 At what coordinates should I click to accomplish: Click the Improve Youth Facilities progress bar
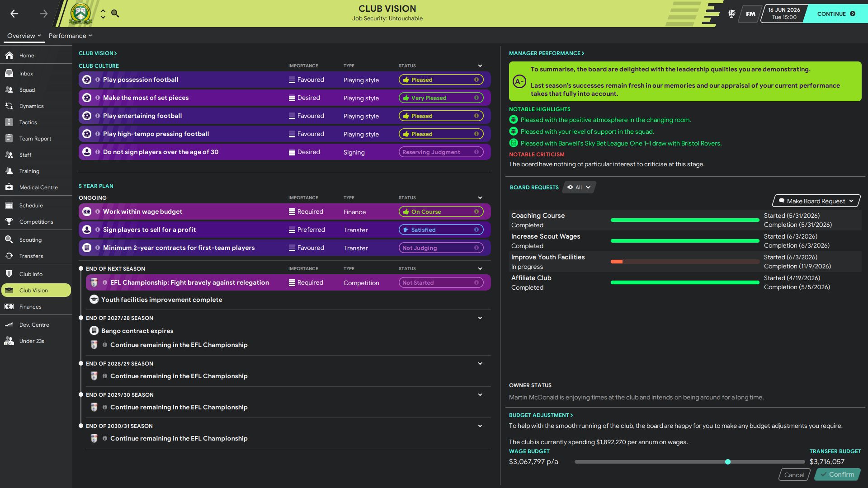coord(685,262)
